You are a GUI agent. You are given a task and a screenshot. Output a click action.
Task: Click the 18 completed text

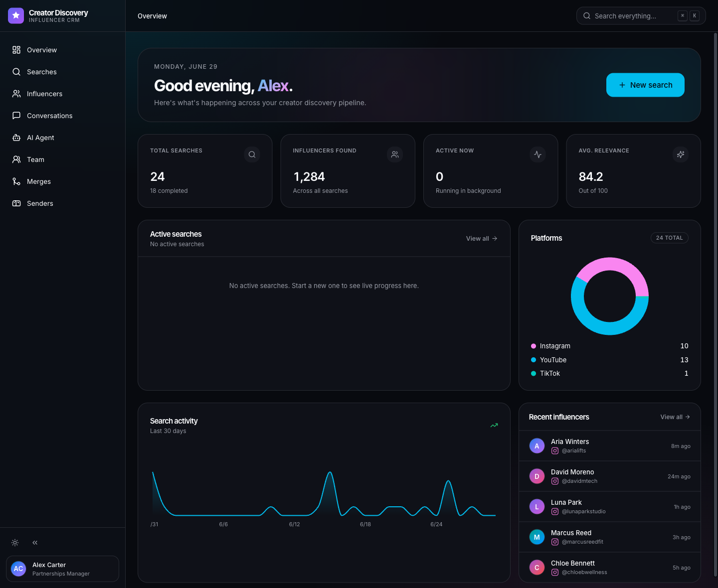(169, 191)
